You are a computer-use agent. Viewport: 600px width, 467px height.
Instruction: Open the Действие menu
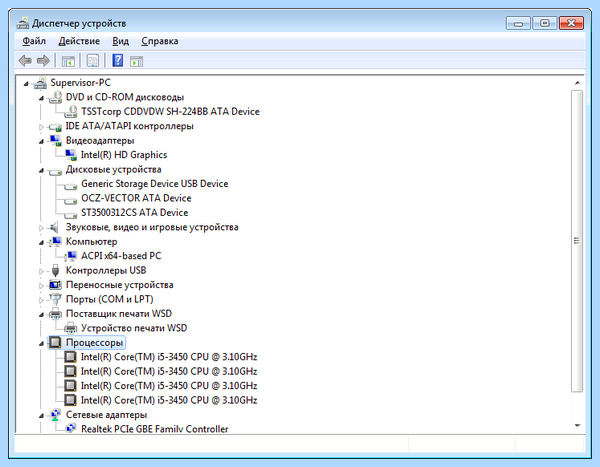coord(79,41)
